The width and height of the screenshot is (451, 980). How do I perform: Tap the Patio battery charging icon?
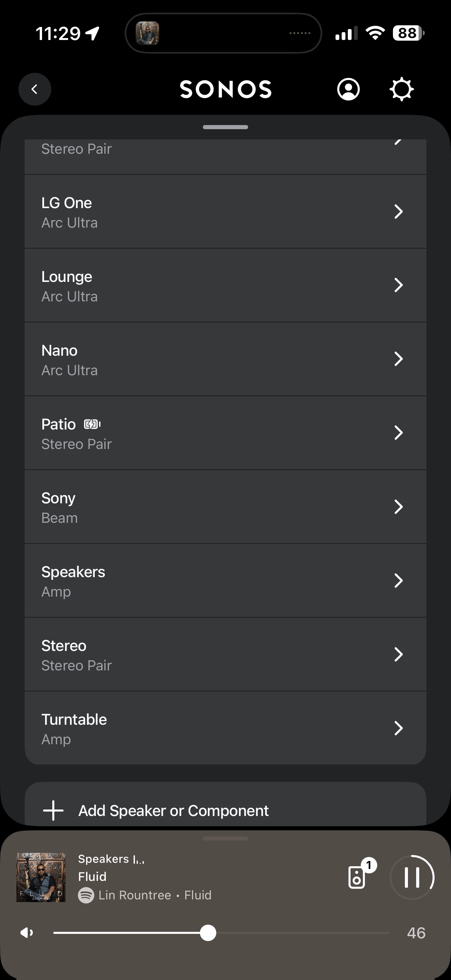coord(92,424)
